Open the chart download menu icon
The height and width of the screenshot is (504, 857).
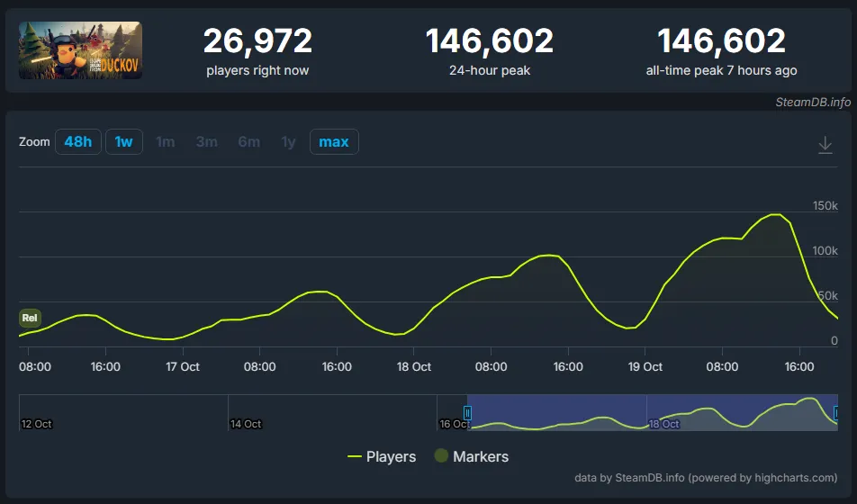pos(825,145)
